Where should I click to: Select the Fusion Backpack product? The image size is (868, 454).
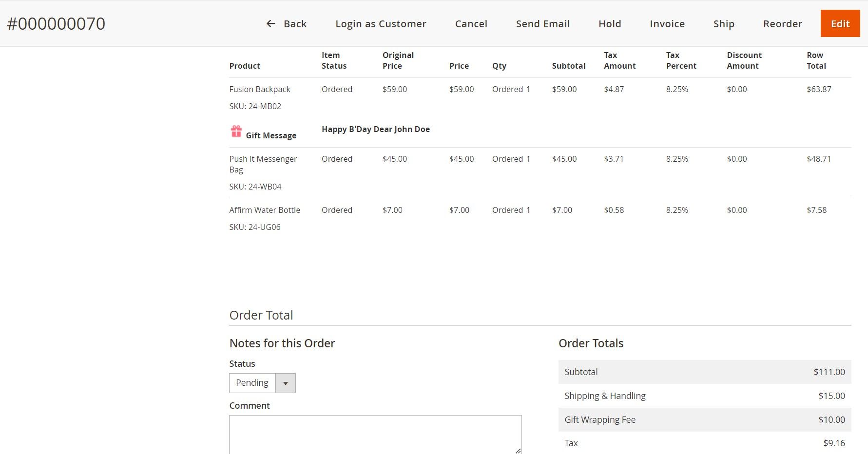coord(260,89)
